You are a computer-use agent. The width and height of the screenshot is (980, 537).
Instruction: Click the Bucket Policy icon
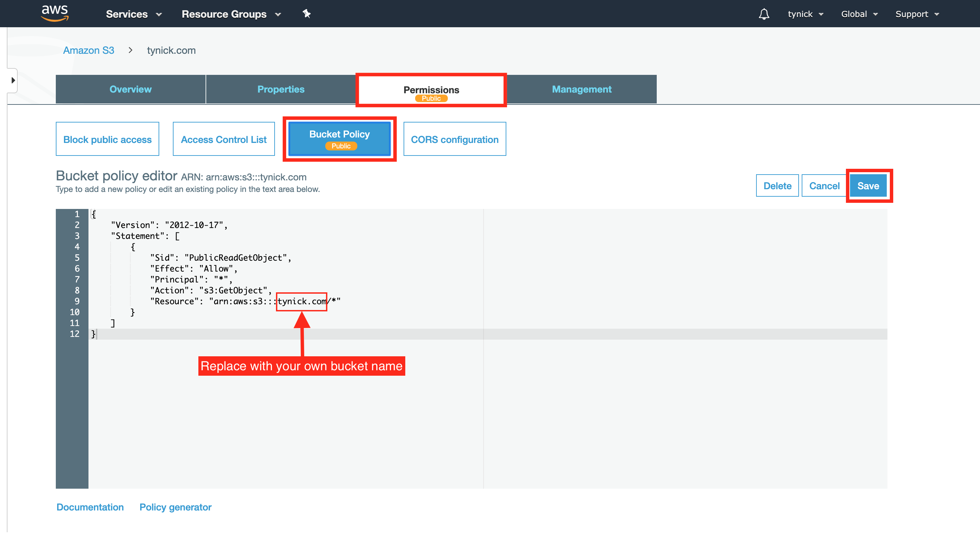(x=339, y=139)
